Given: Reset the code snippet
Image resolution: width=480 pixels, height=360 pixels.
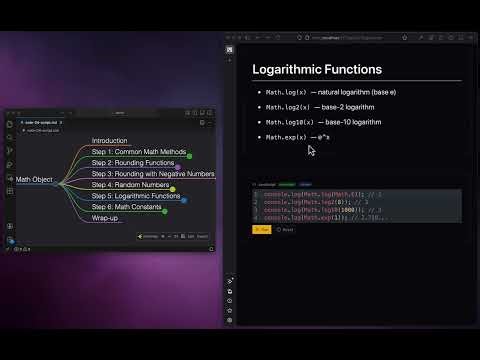Looking at the screenshot, I should click(x=285, y=230).
